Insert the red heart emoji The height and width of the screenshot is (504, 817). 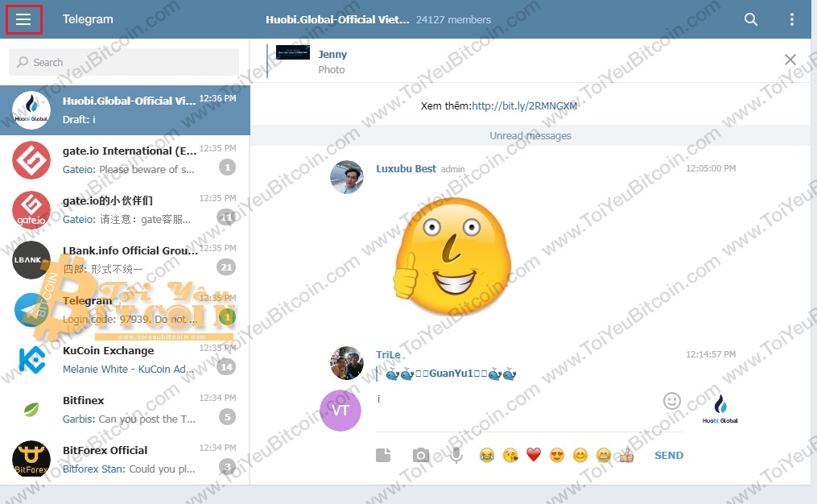pos(533,456)
